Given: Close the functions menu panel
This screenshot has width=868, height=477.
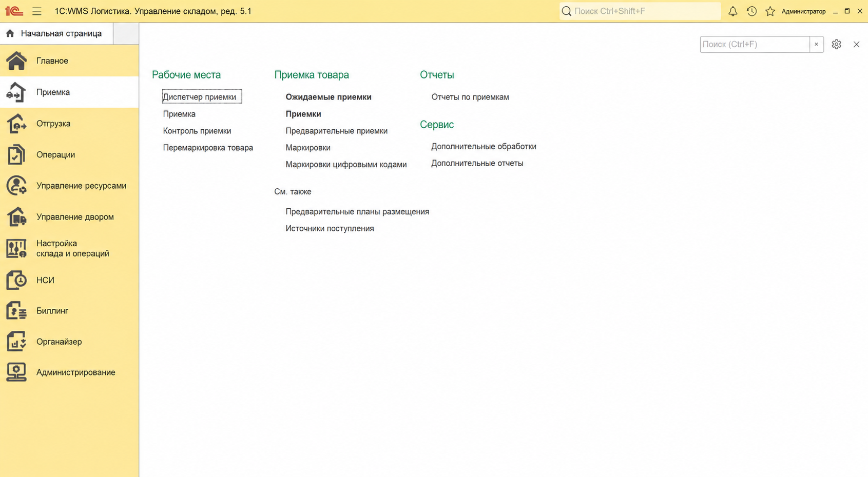Looking at the screenshot, I should [x=856, y=44].
